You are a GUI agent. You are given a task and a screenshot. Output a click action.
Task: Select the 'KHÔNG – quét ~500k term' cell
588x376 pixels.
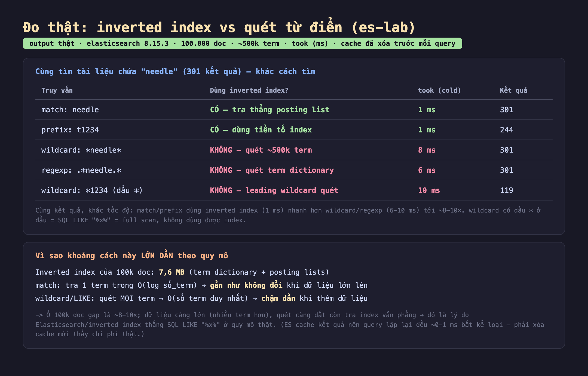[x=261, y=150]
